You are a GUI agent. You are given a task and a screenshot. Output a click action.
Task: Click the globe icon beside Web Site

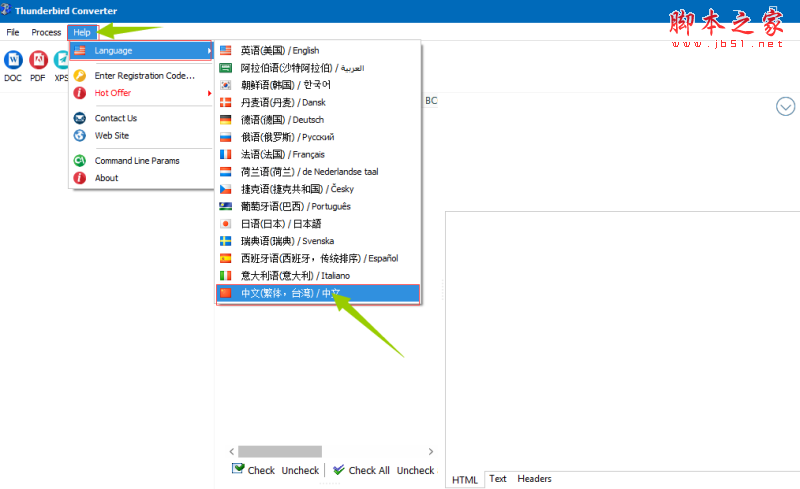[80, 135]
